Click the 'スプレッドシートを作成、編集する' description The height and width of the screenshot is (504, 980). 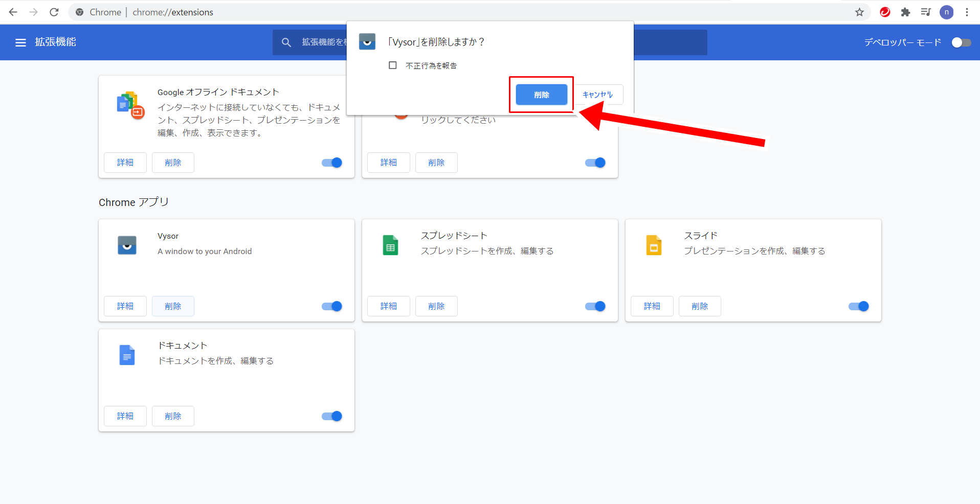[487, 251]
